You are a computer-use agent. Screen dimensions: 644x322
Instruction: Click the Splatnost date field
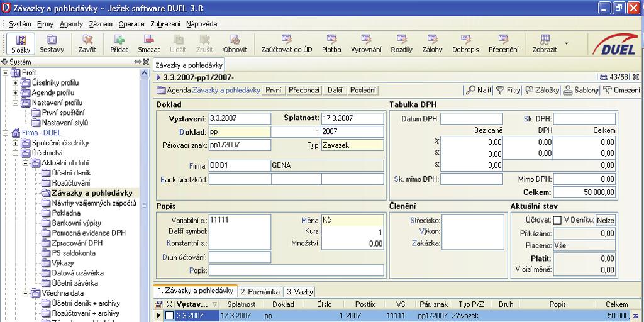click(352, 118)
